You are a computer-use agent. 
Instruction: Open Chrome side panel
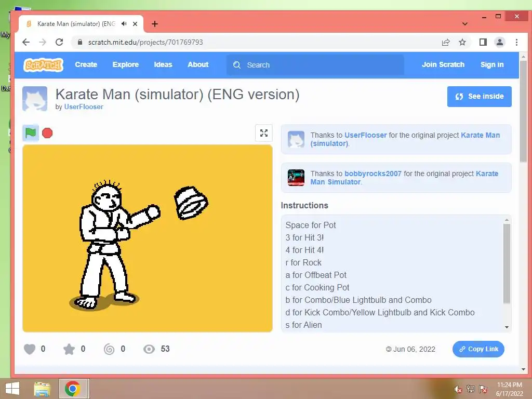click(x=483, y=42)
